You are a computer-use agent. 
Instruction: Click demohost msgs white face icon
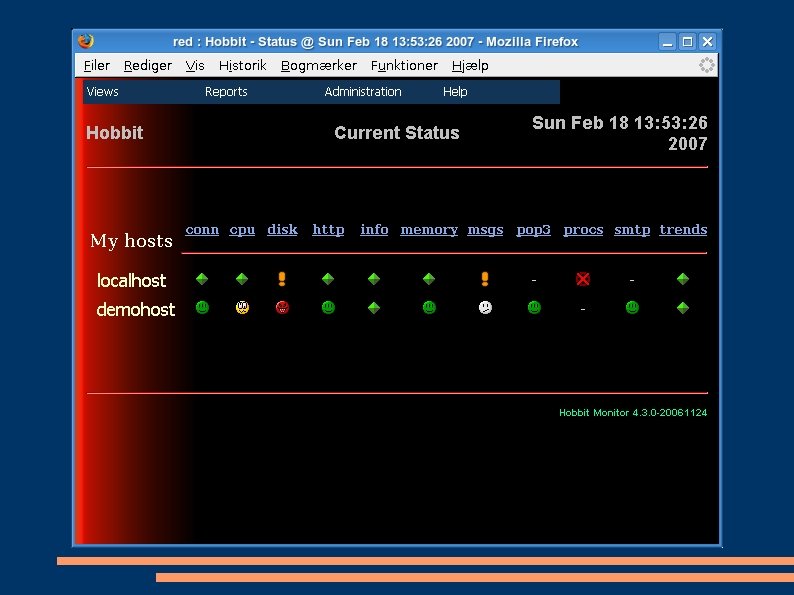coord(485,307)
